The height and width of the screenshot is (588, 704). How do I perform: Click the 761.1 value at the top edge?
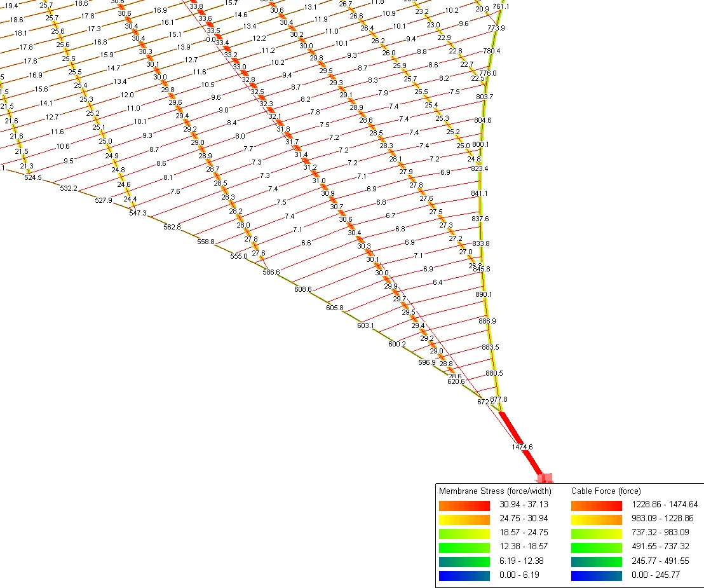501,7
